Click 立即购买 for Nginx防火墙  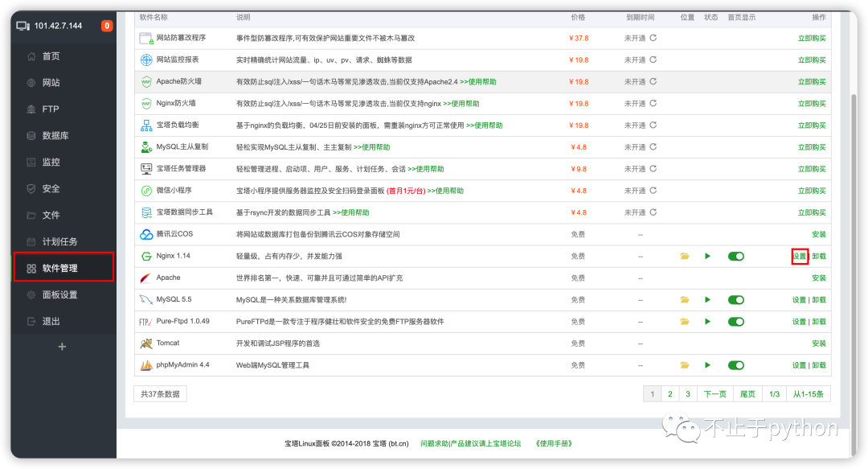(x=811, y=104)
